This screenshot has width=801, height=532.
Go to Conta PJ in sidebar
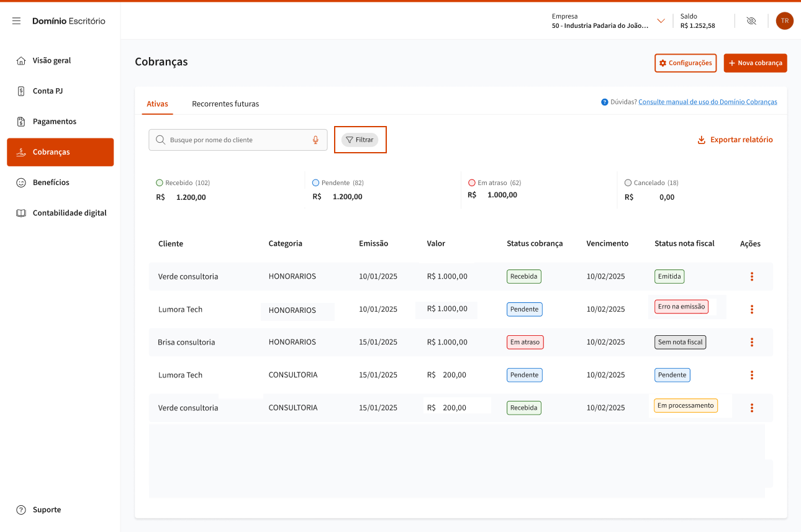pyautogui.click(x=48, y=91)
